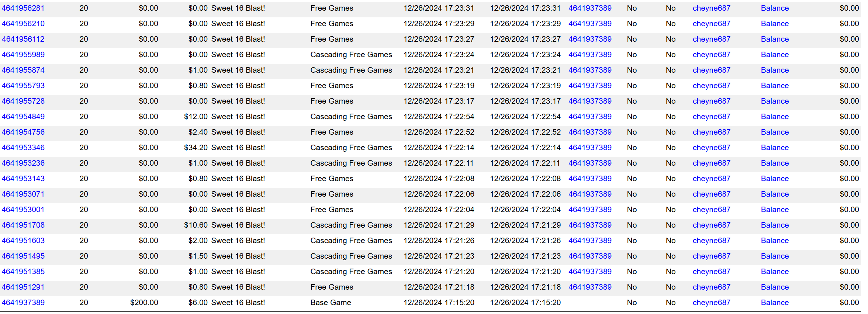Open the Base Game transaction link 4641937389 in first column
868x314 pixels.
[x=23, y=303]
